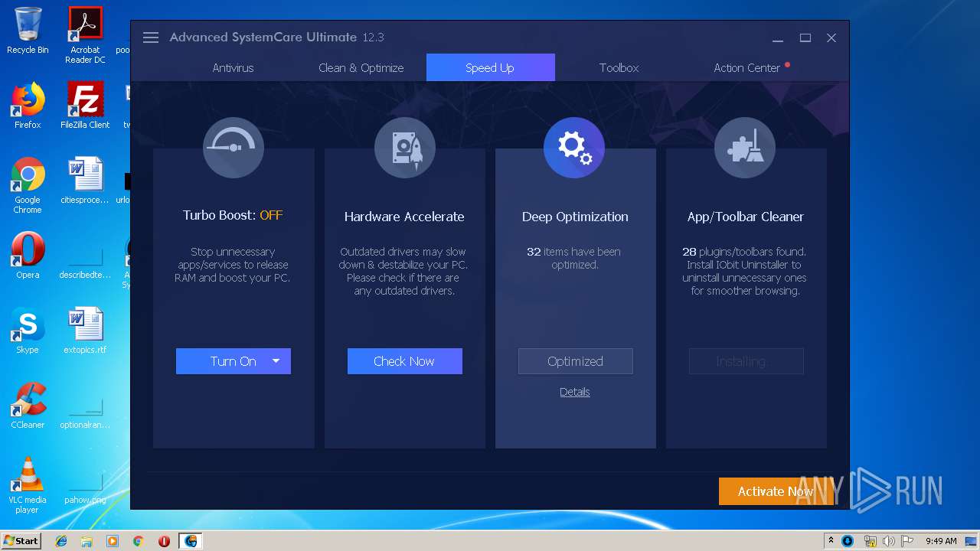Launch Skype desktop shortcut
Viewport: 980px width, 551px height.
[28, 331]
